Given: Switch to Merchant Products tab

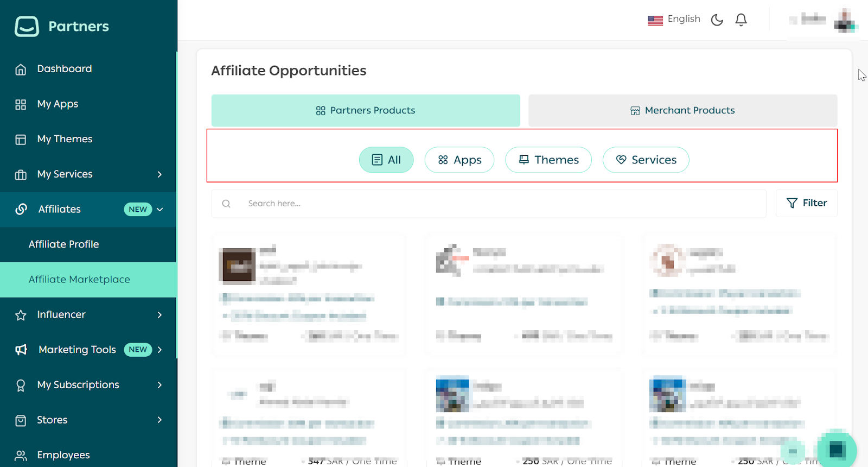Looking at the screenshot, I should click(682, 110).
